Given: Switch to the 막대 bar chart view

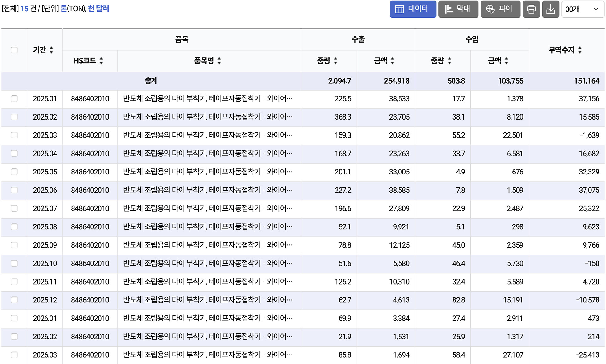Looking at the screenshot, I should point(458,9).
